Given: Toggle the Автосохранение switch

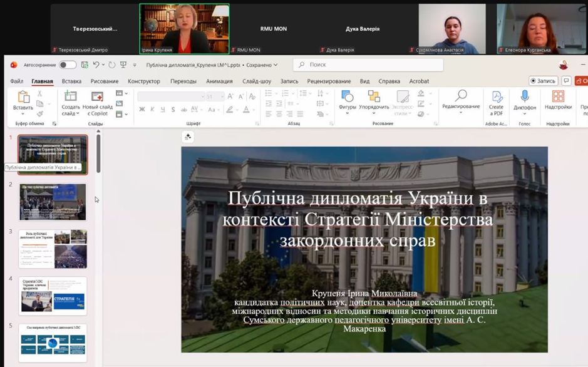Looking at the screenshot, I should pyautogui.click(x=68, y=65).
